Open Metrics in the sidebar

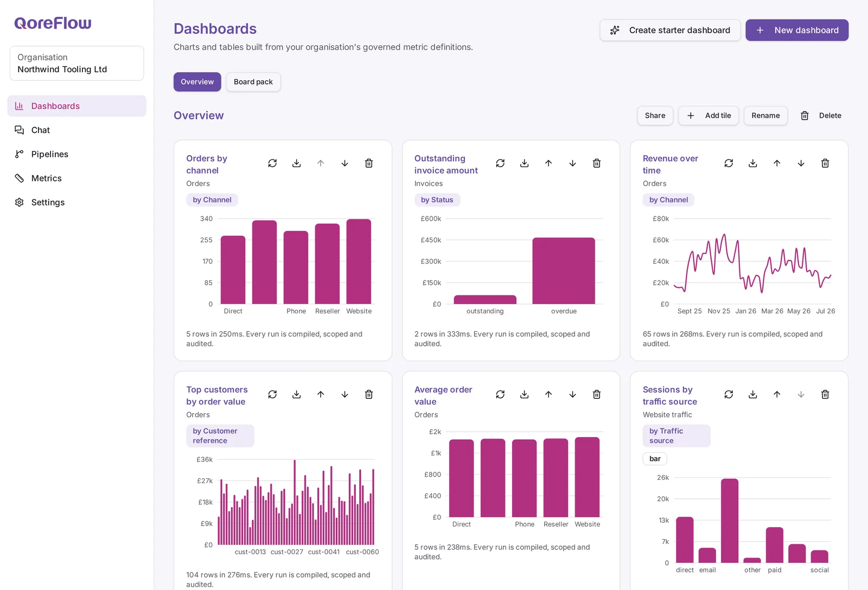coord(77,178)
